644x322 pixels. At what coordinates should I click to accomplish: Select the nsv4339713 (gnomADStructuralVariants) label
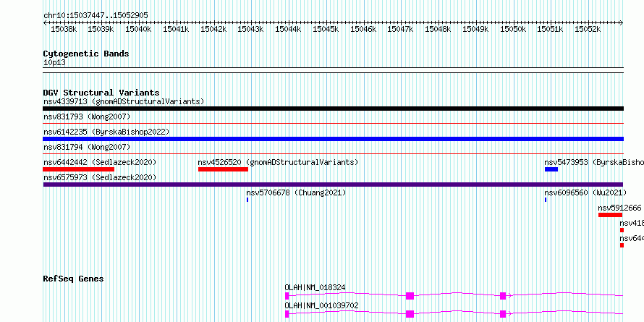(x=124, y=101)
